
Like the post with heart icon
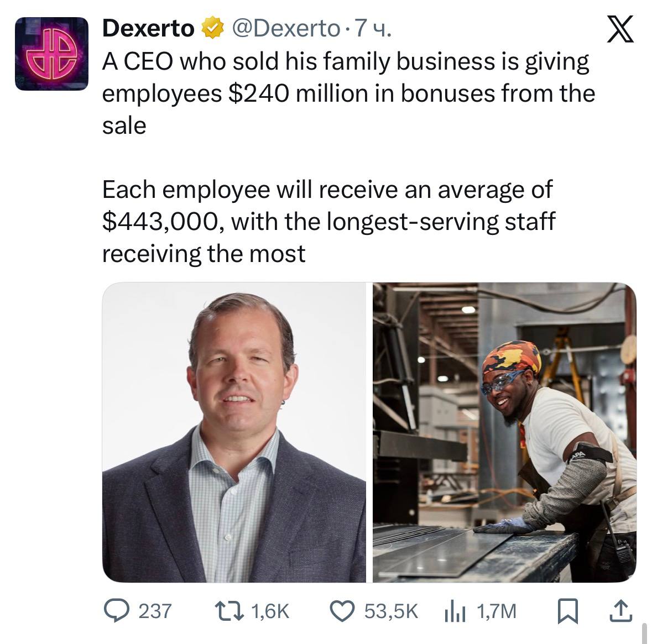tap(342, 611)
